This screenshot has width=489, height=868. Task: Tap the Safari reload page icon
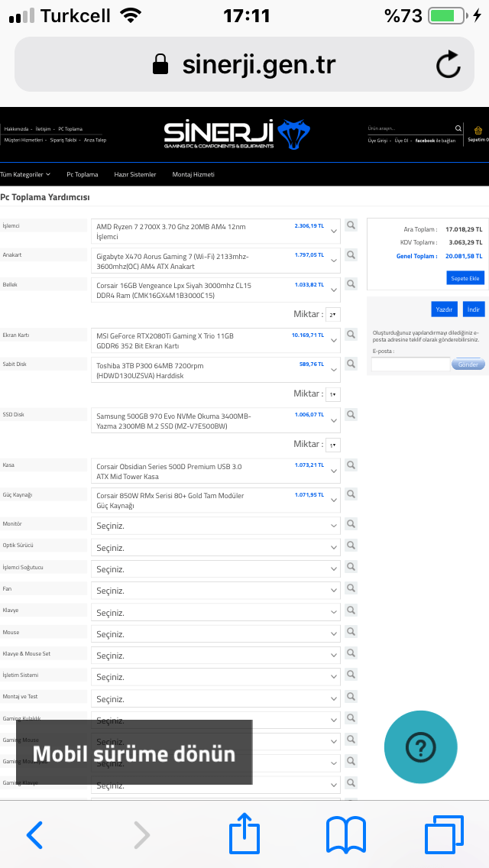coord(448,64)
